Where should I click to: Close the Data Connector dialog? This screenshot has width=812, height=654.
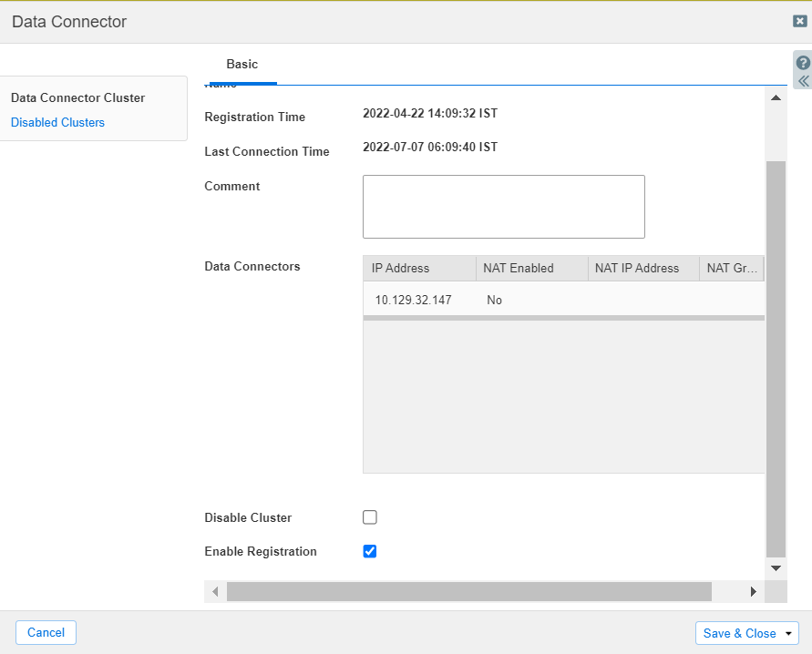[799, 21]
